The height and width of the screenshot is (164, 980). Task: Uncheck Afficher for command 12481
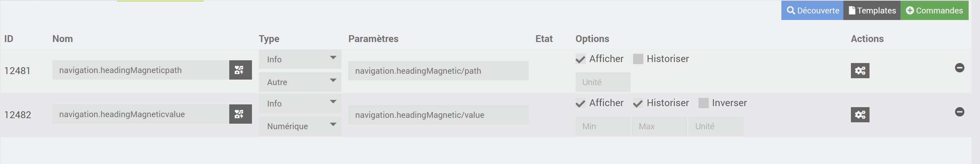tap(580, 59)
